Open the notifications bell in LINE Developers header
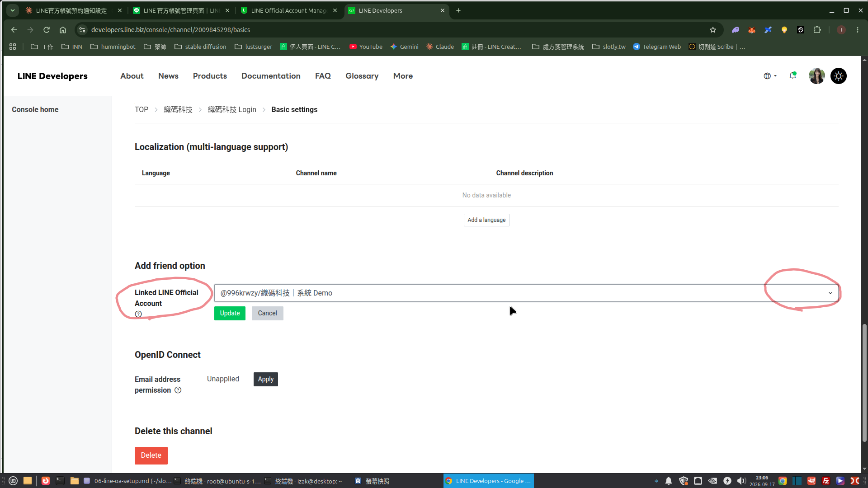The width and height of the screenshot is (868, 488). [793, 75]
